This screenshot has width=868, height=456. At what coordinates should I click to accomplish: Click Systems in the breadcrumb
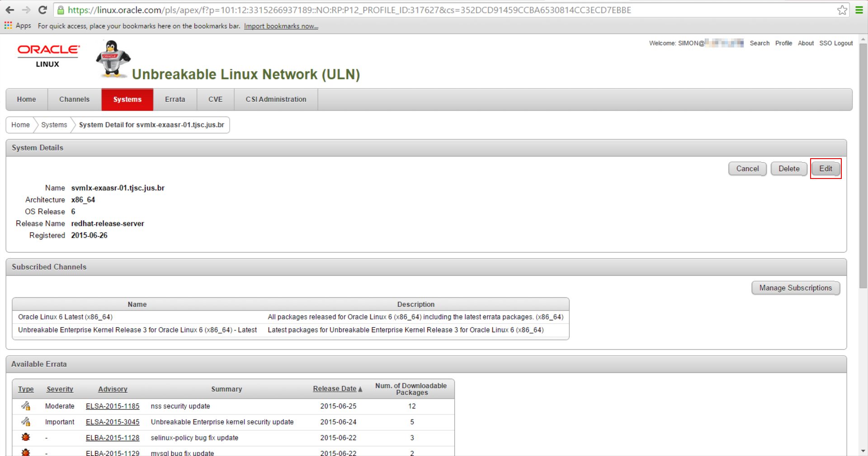54,125
